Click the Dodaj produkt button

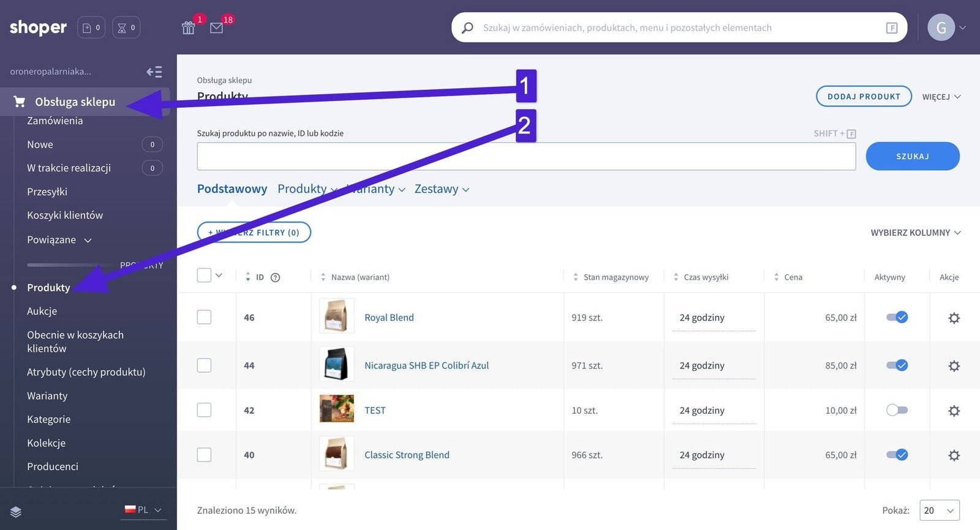[864, 96]
